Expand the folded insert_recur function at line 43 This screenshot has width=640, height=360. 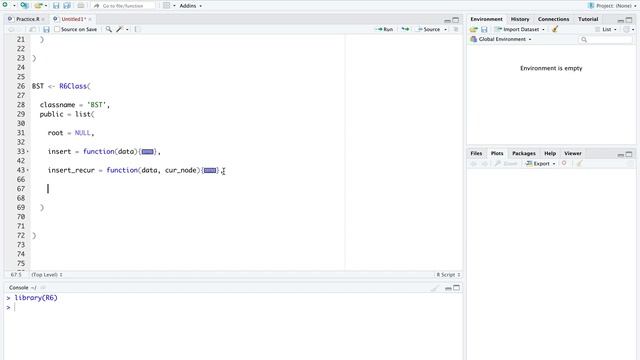(x=28, y=170)
